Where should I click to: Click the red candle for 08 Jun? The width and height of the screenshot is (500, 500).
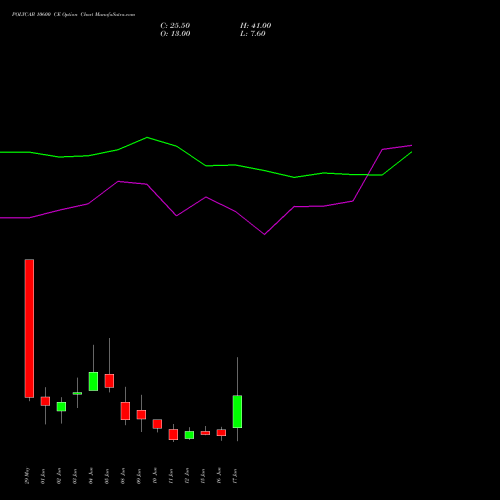click(125, 411)
